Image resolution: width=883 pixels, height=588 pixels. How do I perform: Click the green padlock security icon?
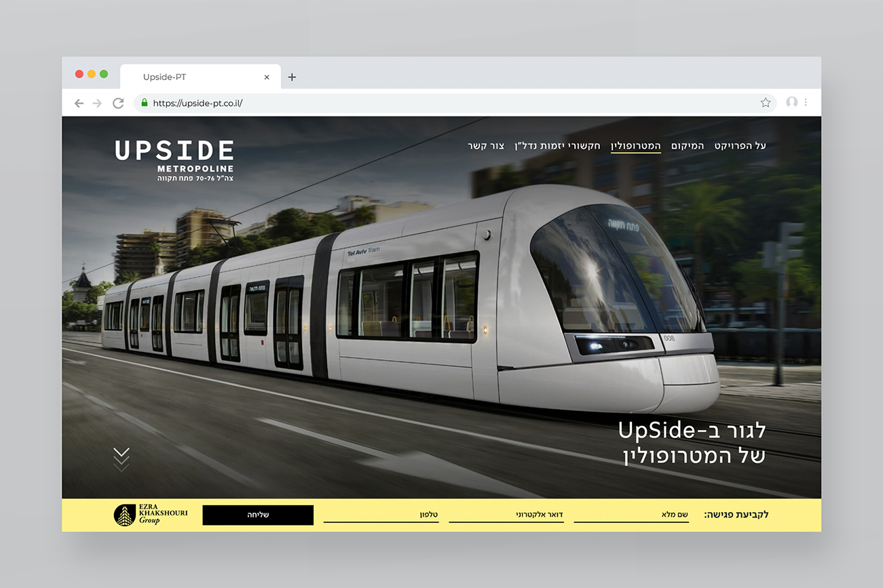point(144,103)
